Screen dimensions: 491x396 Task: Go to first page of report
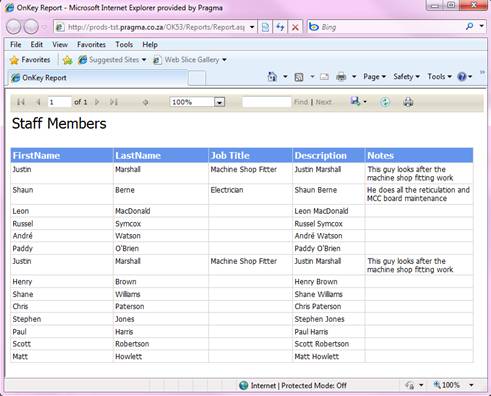[21, 102]
